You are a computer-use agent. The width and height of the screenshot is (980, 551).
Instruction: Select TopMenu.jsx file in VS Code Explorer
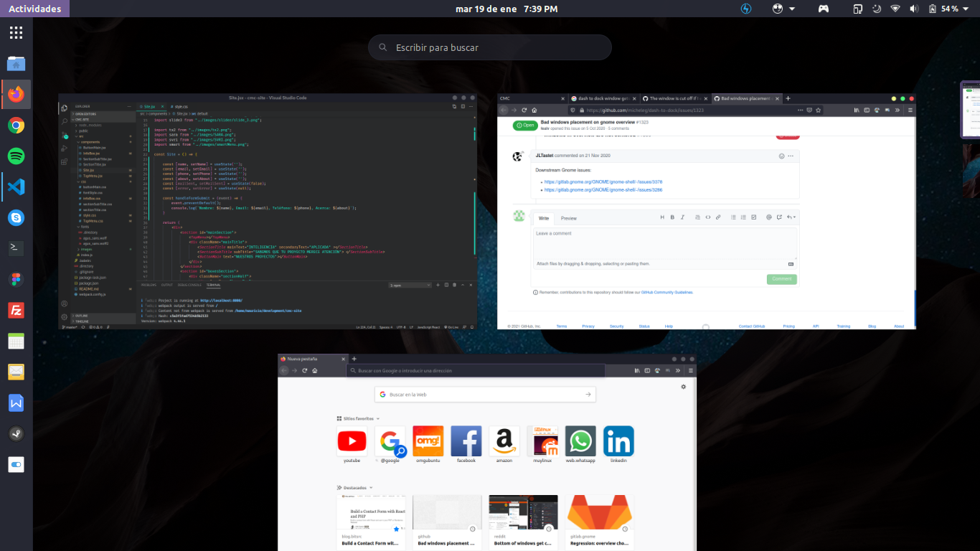(x=93, y=176)
